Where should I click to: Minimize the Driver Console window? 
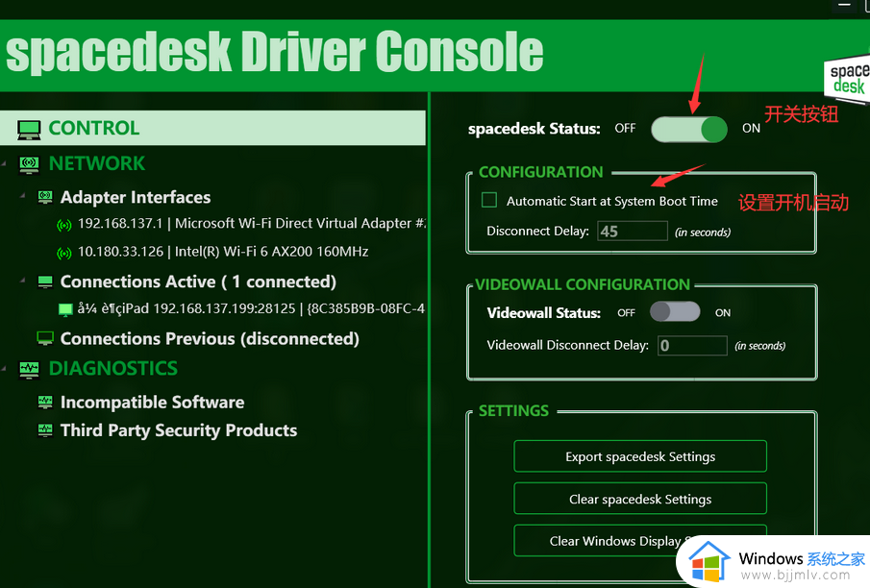click(x=844, y=5)
